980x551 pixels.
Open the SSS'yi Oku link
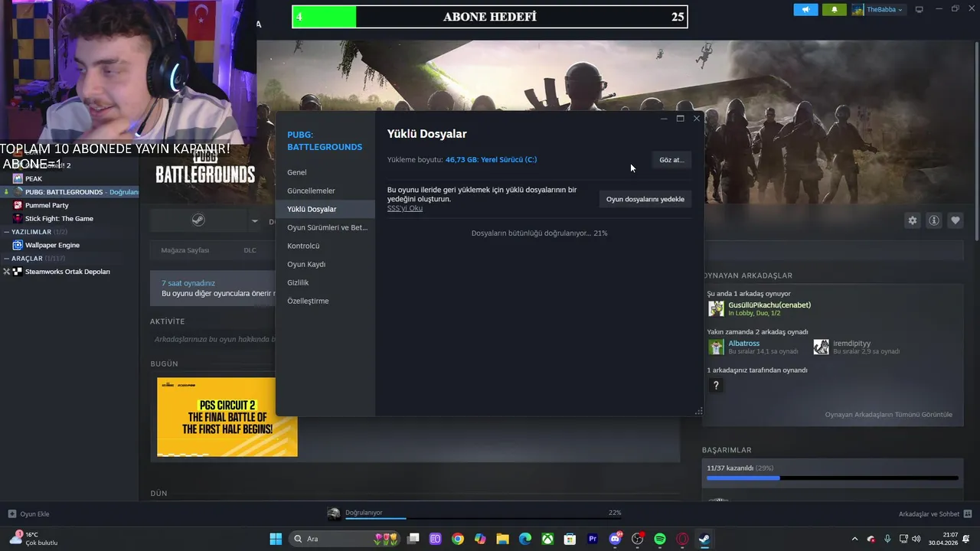[x=405, y=208]
